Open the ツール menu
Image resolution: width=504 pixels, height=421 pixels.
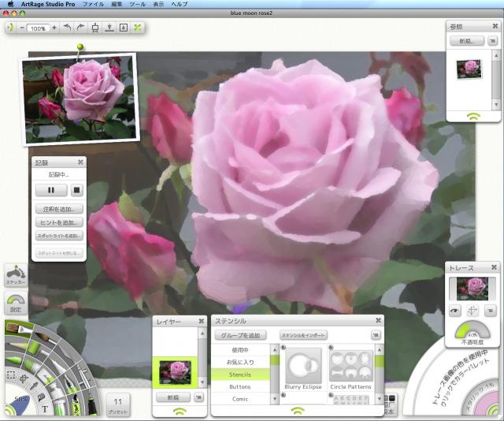(138, 4)
